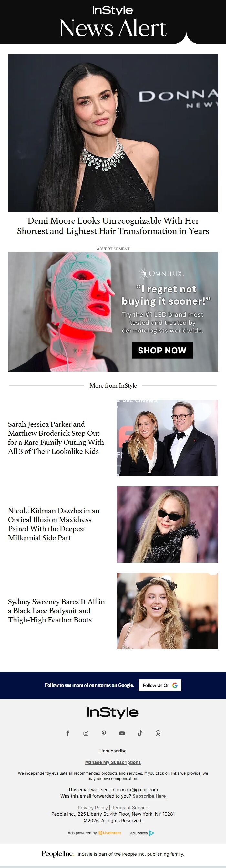Open InStyle's YouTube icon
This screenshot has height=868, width=226.
[122, 733]
